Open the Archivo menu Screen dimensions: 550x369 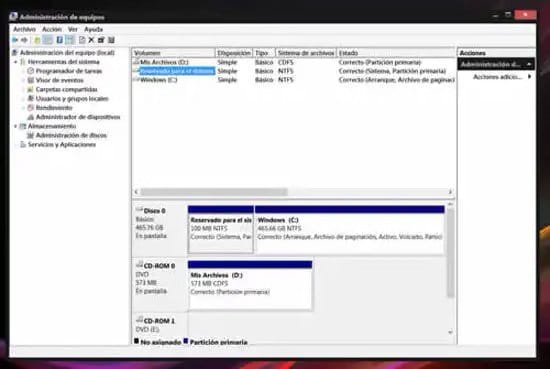(x=25, y=29)
